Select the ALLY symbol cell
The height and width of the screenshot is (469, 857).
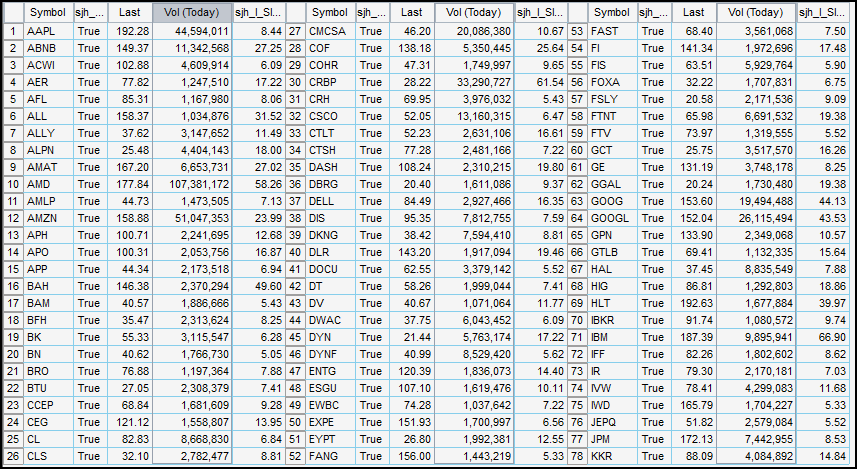[48, 133]
